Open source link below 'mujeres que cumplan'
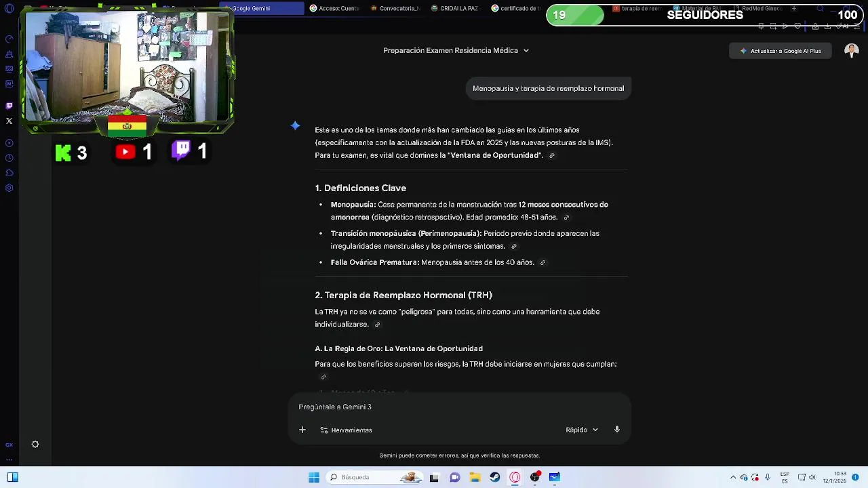Image resolution: width=868 pixels, height=488 pixels. 323,377
